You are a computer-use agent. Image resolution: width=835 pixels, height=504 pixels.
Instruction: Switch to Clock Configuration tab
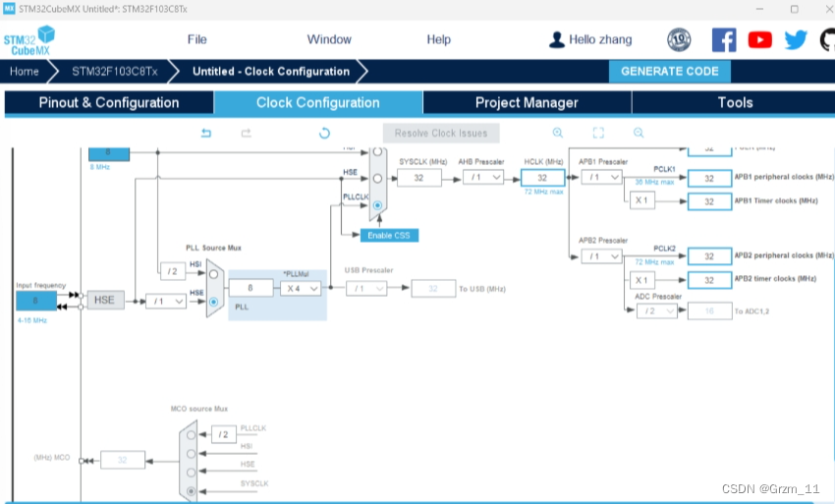click(x=318, y=102)
